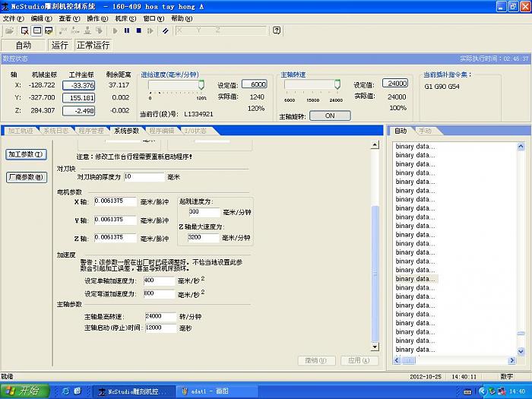The width and height of the screenshot is (532, 399).
Task: Open the 文件(F) menu
Action: coord(13,19)
